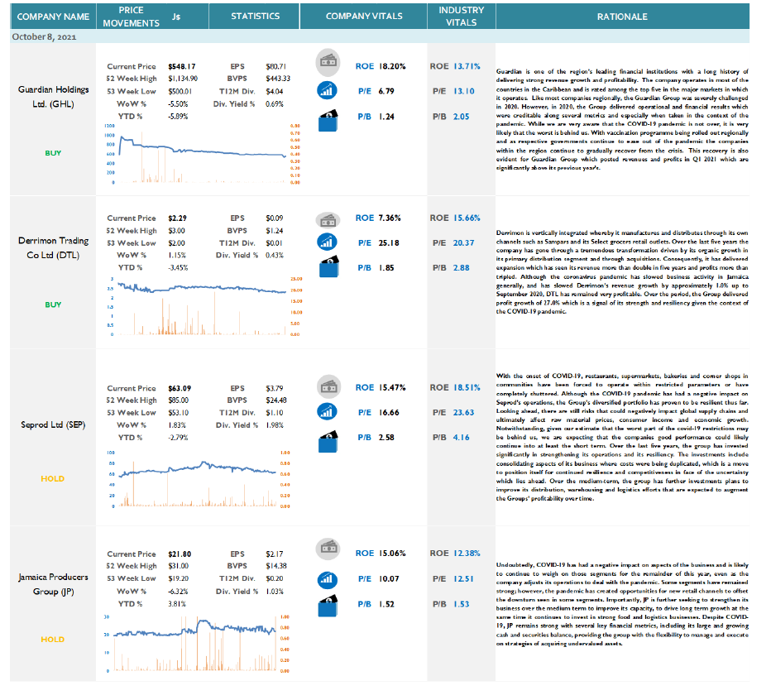Click Seprod industry P/E 23.63
771x700 pixels.
464,413
